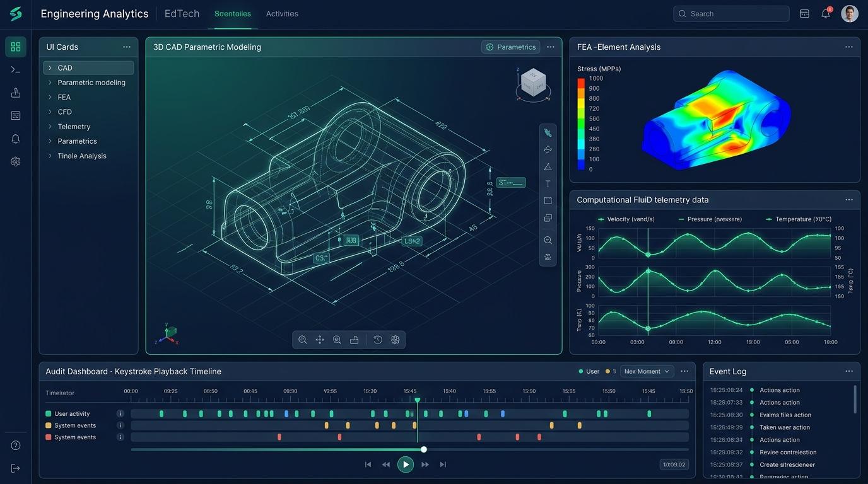Fast forward the keystroke playback

coord(425,465)
